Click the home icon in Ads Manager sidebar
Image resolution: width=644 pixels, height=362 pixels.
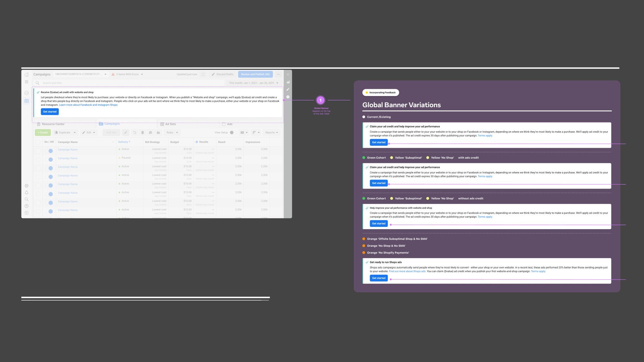(26, 74)
